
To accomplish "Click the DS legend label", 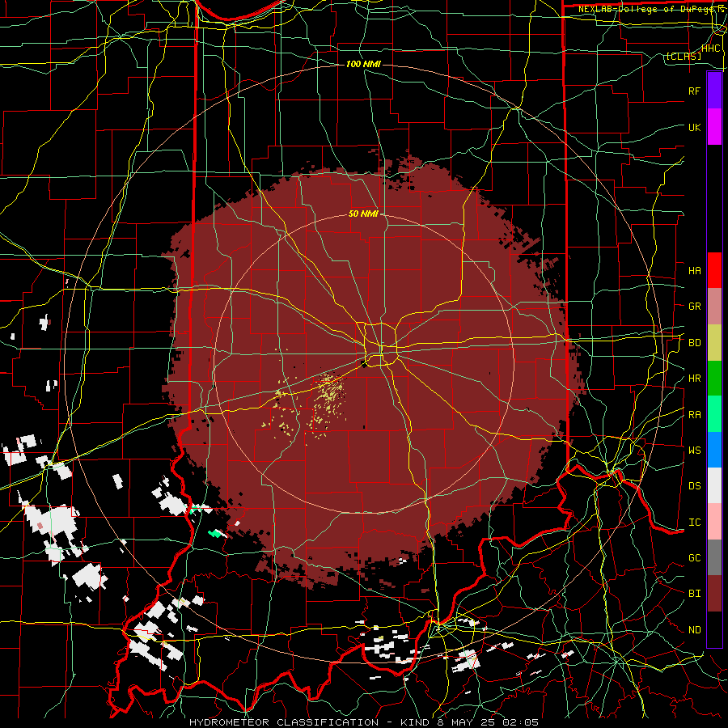I will (x=694, y=486).
